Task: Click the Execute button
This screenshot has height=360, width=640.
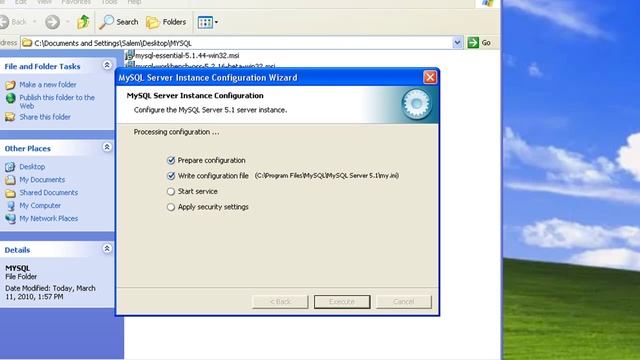Action: (342, 302)
